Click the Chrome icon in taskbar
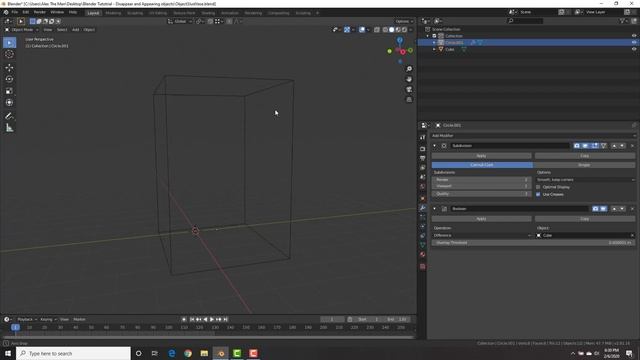The width and height of the screenshot is (640, 360). tap(188, 353)
